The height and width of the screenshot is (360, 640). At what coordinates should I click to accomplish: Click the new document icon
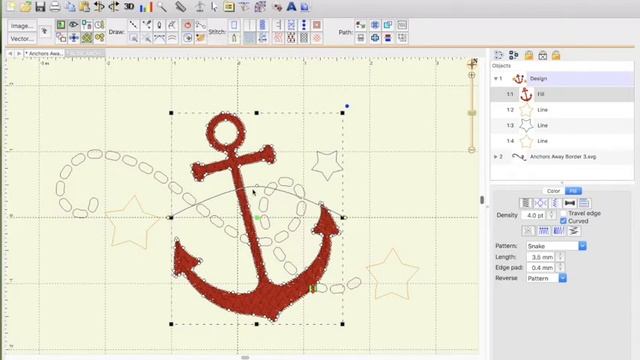tap(11, 7)
